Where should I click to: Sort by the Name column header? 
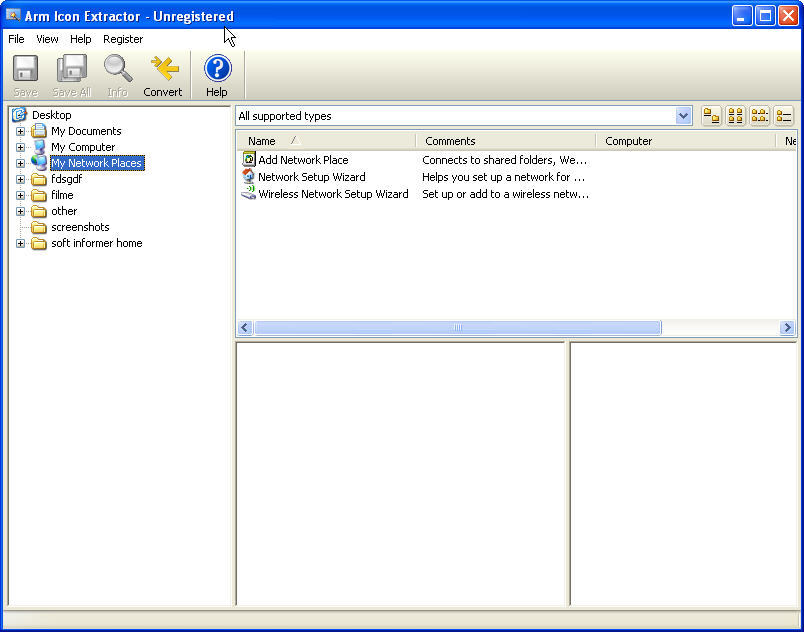coord(326,140)
